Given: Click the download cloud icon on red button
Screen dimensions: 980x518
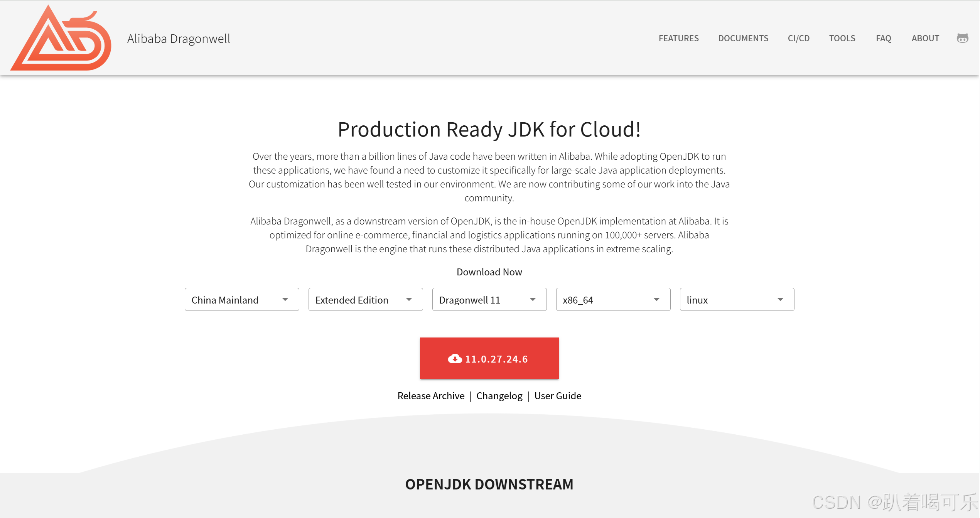Looking at the screenshot, I should coord(455,358).
